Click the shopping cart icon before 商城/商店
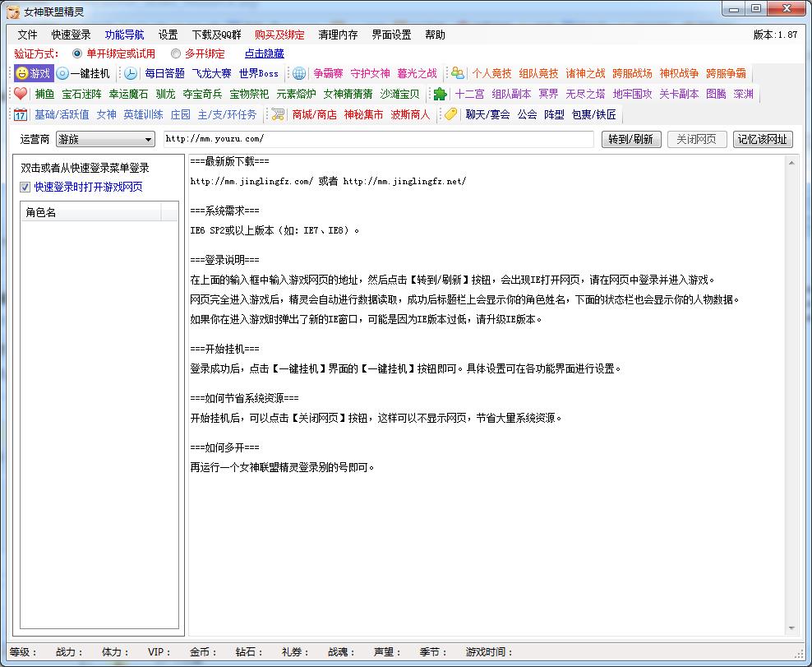The height and width of the screenshot is (667, 812). pyautogui.click(x=279, y=114)
